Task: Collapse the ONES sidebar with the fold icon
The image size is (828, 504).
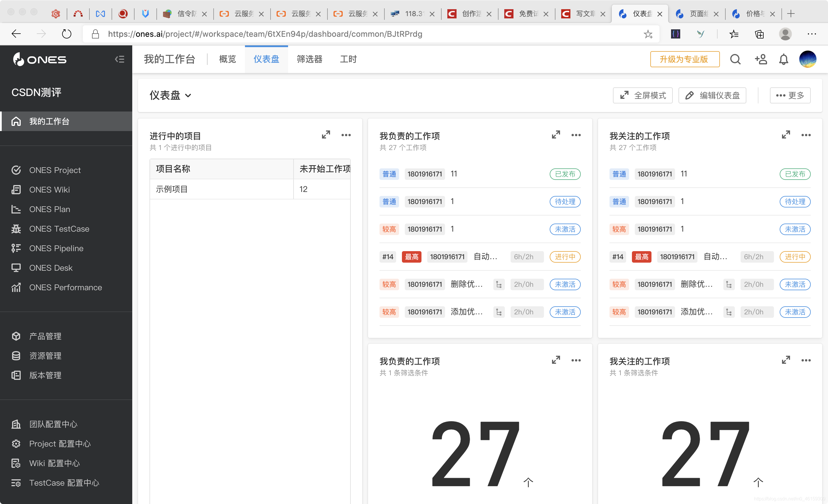Action: point(119,59)
